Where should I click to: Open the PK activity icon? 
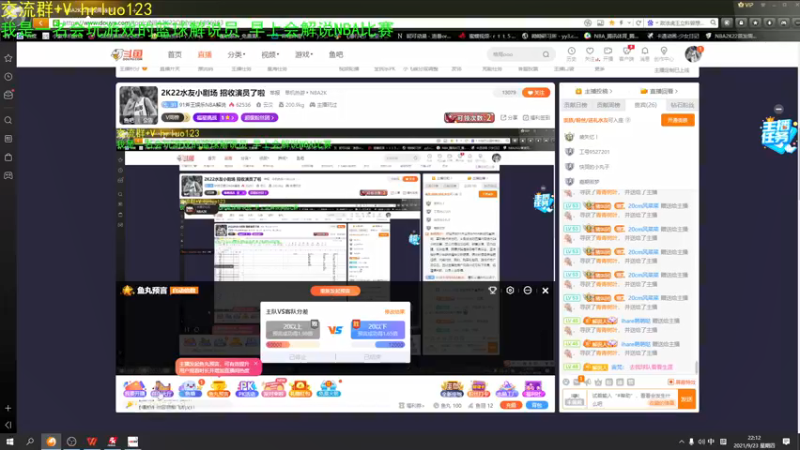coord(246,389)
